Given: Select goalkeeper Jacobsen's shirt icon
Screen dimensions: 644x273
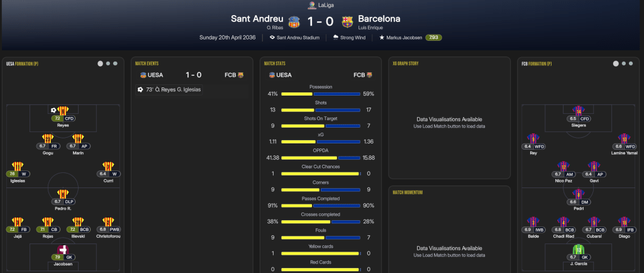Looking at the screenshot, I should 63,249.
